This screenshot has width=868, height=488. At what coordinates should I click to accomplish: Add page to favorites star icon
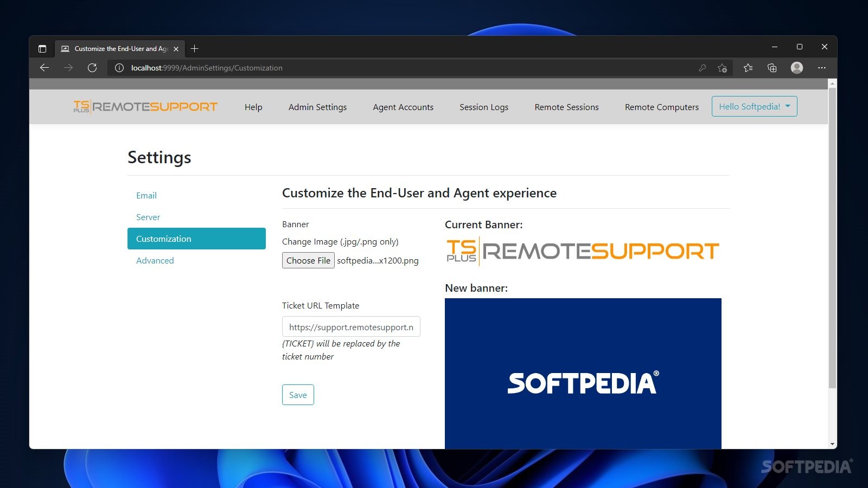(x=722, y=68)
